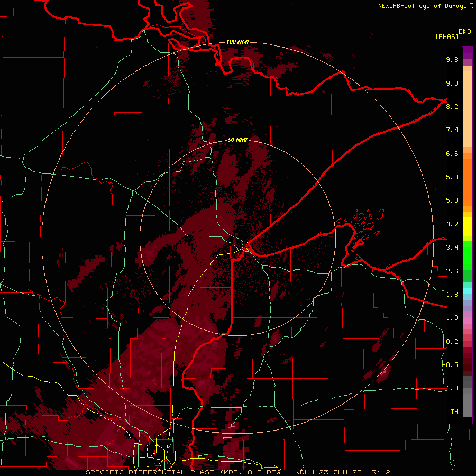Select the 1.8 legend value

(452, 295)
